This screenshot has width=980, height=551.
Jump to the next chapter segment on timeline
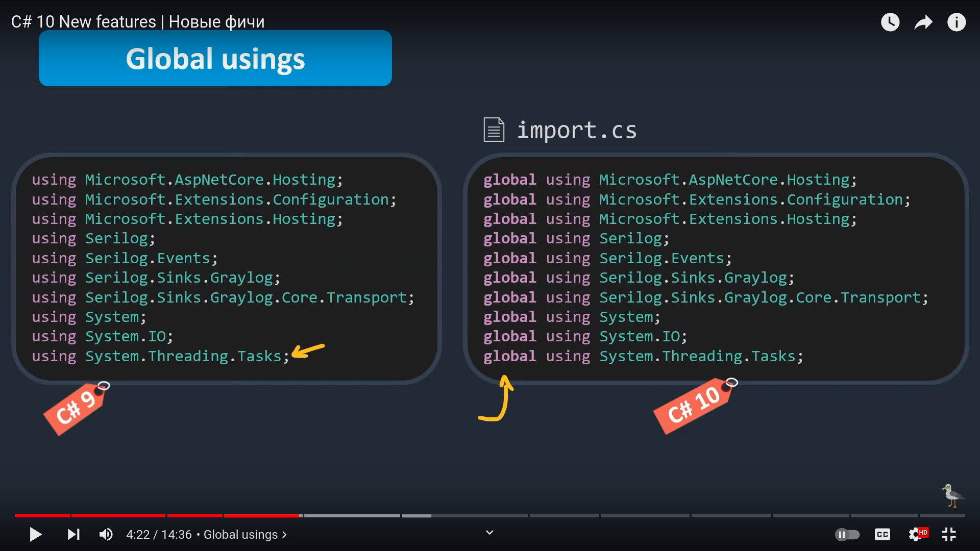point(352,516)
